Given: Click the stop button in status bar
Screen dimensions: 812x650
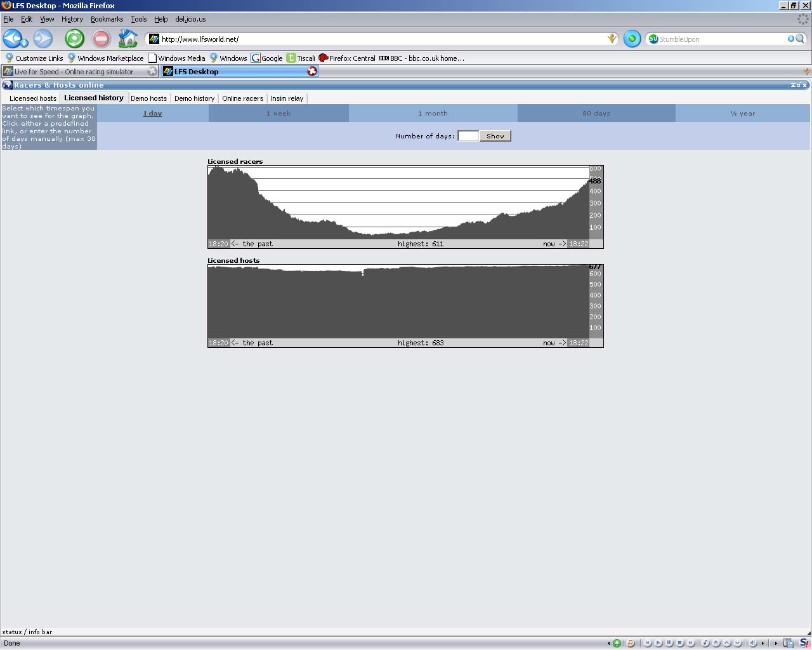Looking at the screenshot, I should pyautogui.click(x=680, y=643).
